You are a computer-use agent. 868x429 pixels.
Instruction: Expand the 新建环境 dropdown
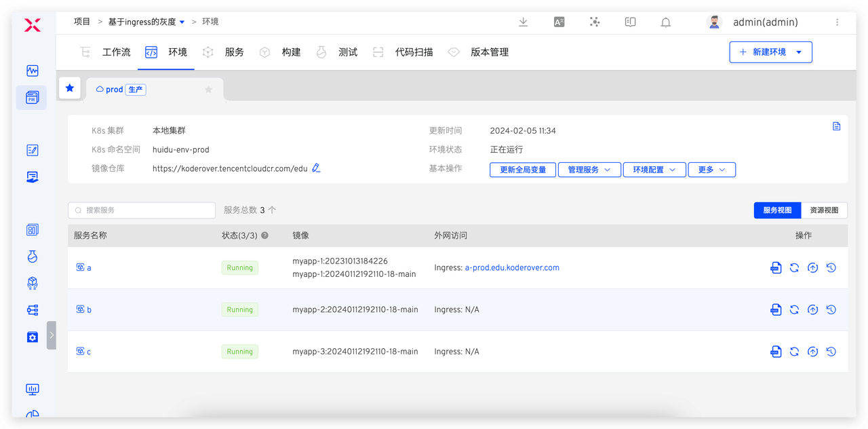pos(799,52)
